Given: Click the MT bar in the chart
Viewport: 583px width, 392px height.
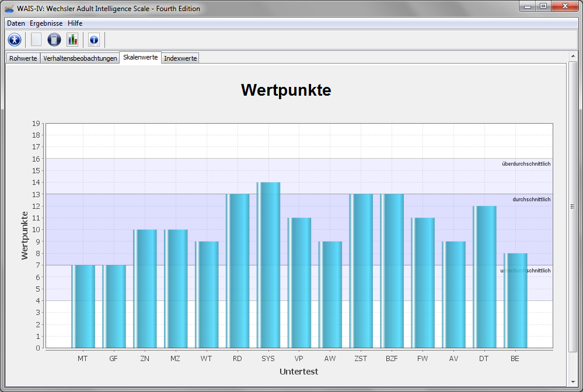Looking at the screenshot, I should 83,306.
